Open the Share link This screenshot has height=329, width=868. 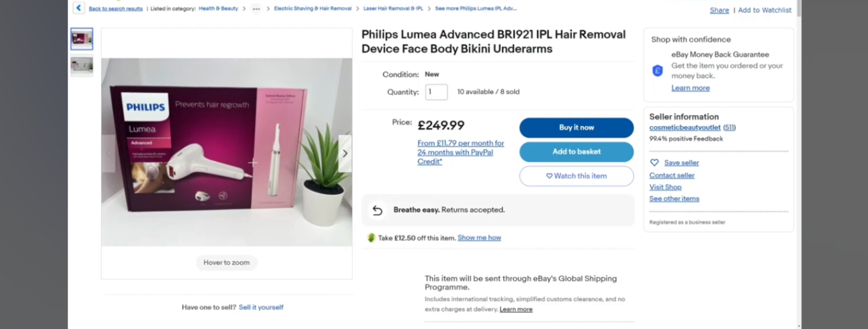click(719, 10)
